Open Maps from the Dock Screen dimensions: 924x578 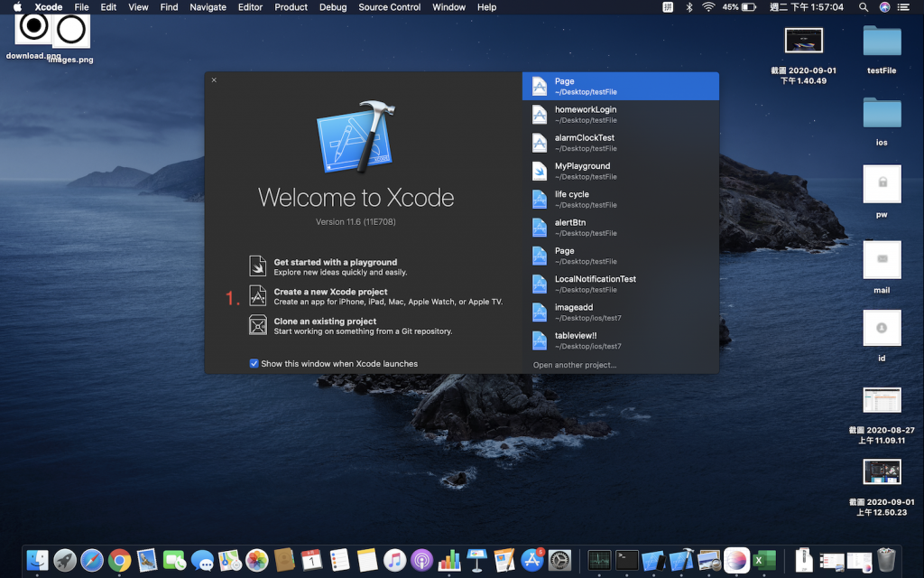click(229, 560)
